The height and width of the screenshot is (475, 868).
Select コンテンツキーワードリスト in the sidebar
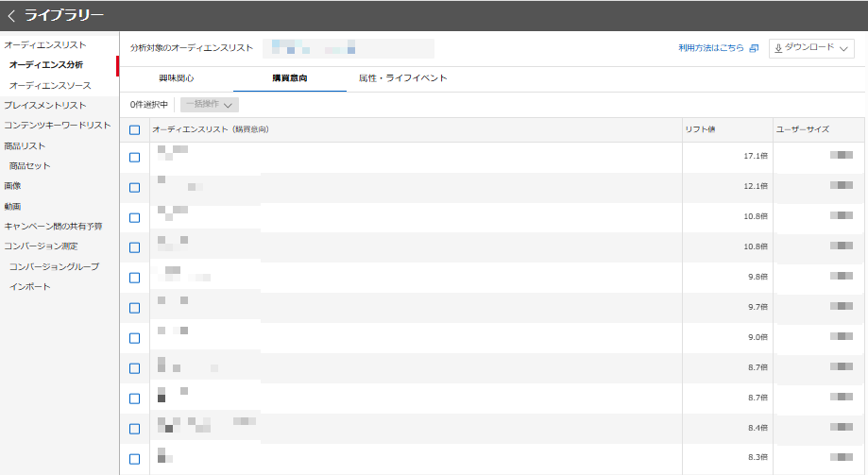[x=57, y=125]
